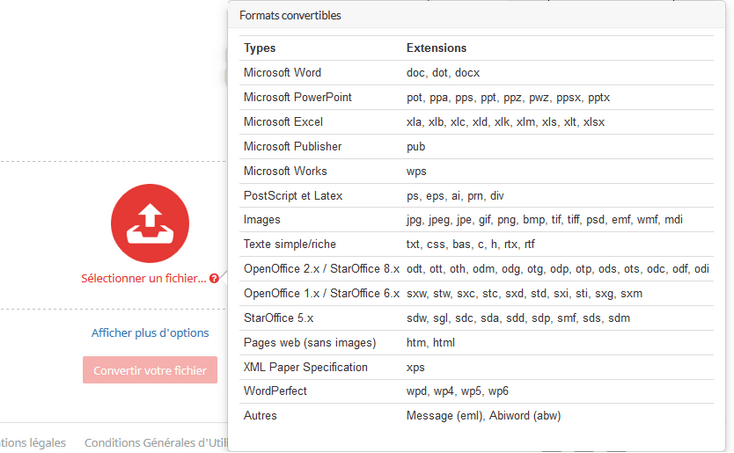
Task: Click the wps extension cell
Action: coord(416,171)
